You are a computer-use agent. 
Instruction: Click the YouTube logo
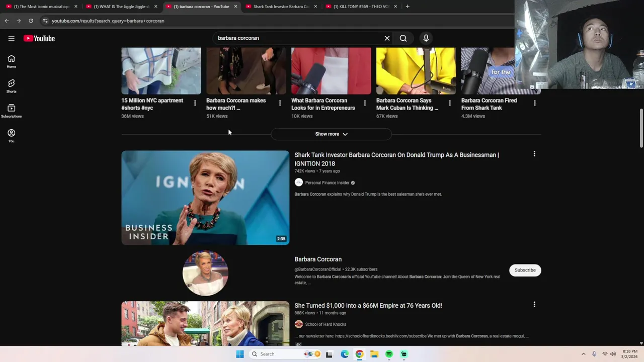[x=39, y=38]
